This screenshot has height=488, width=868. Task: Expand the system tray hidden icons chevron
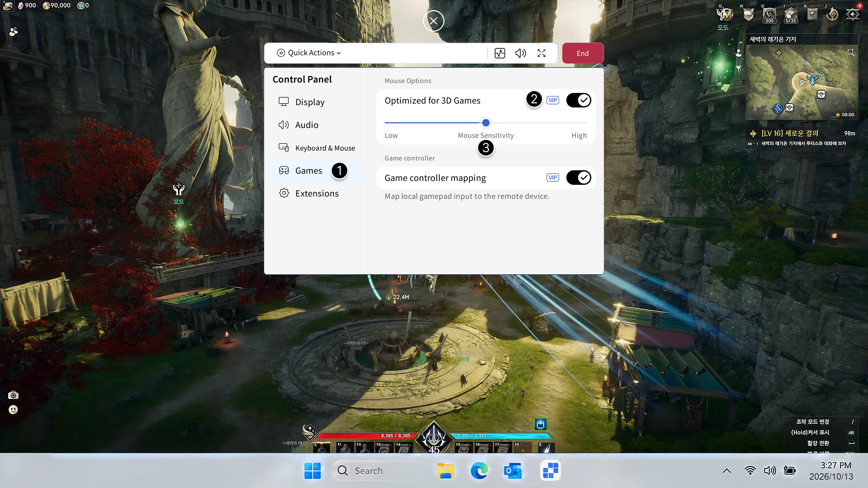727,471
